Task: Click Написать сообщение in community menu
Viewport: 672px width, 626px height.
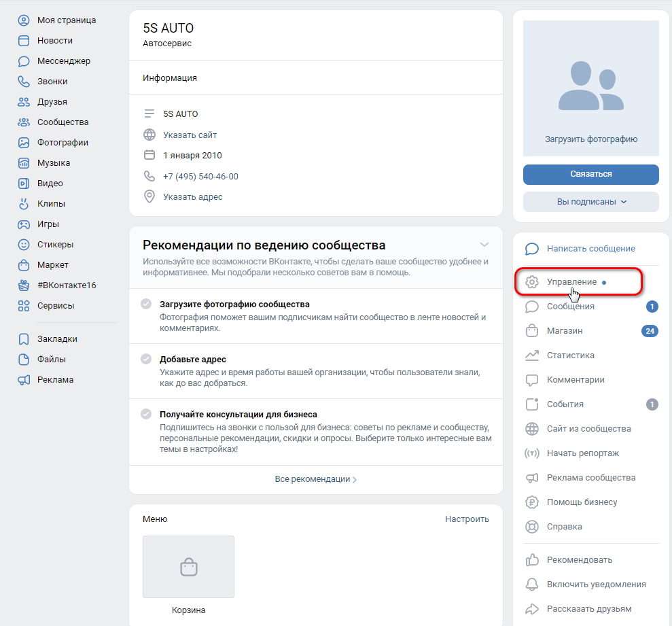Action: (x=591, y=249)
